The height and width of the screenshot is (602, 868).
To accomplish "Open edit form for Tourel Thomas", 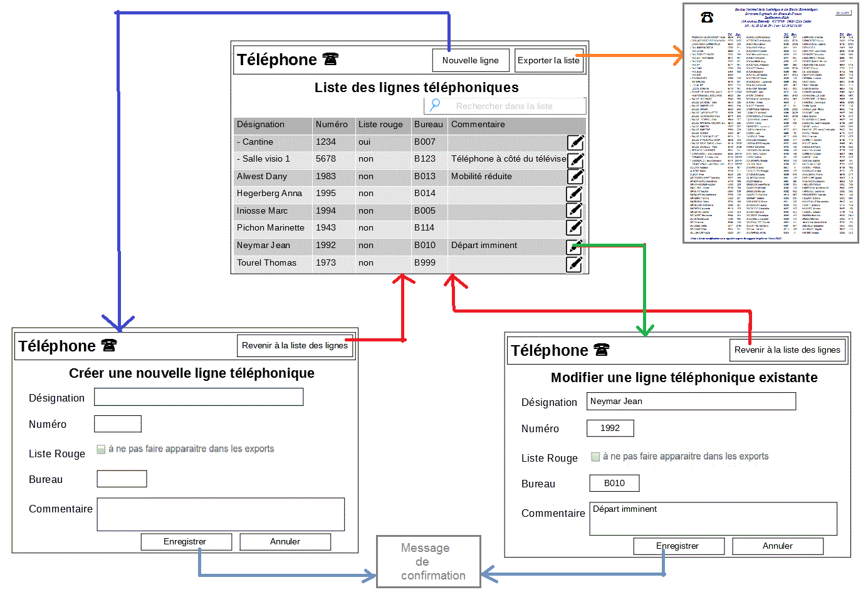I will (575, 264).
